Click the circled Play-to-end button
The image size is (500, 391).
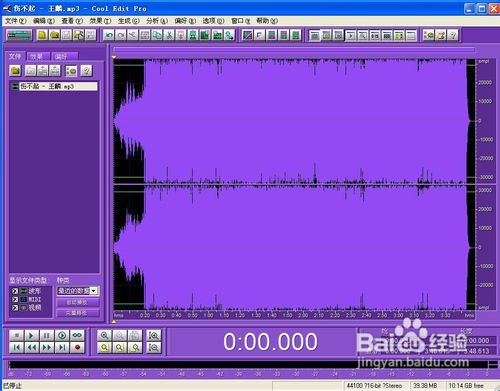[62, 335]
